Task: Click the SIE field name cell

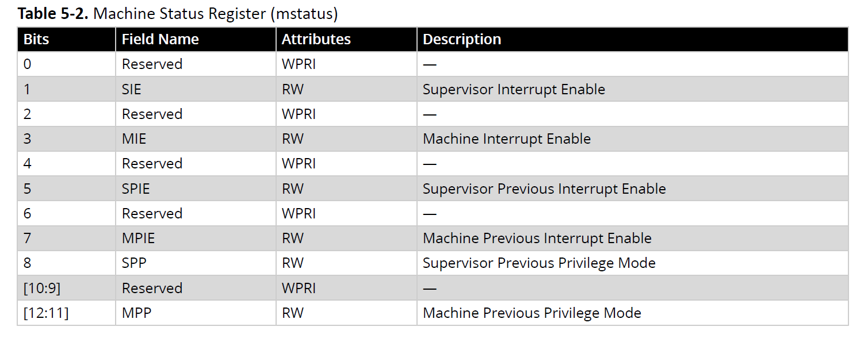Action: pyautogui.click(x=132, y=89)
